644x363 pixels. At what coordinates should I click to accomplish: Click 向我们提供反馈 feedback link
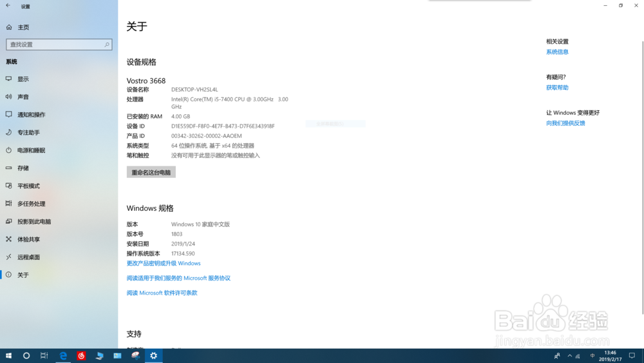[565, 123]
